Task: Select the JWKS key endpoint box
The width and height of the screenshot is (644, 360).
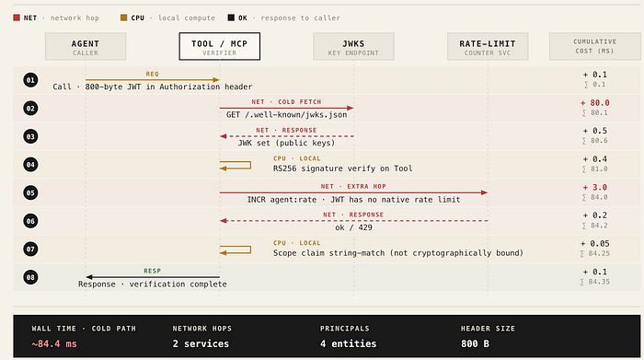Action: (x=353, y=46)
